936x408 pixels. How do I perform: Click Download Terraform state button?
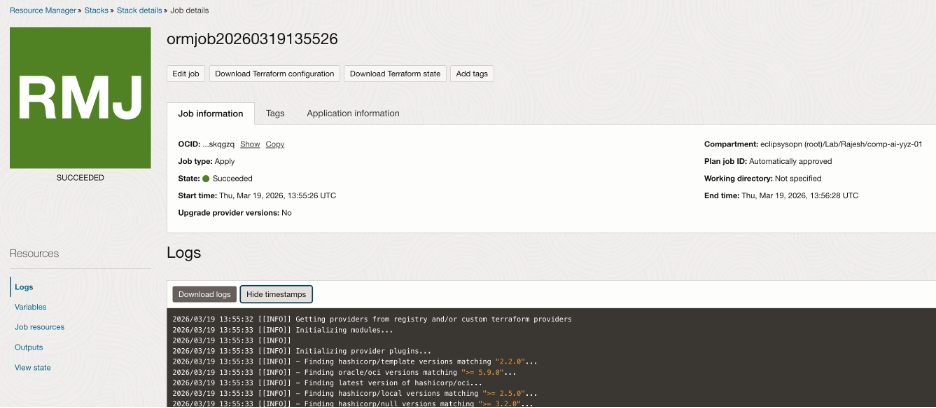[x=394, y=73]
